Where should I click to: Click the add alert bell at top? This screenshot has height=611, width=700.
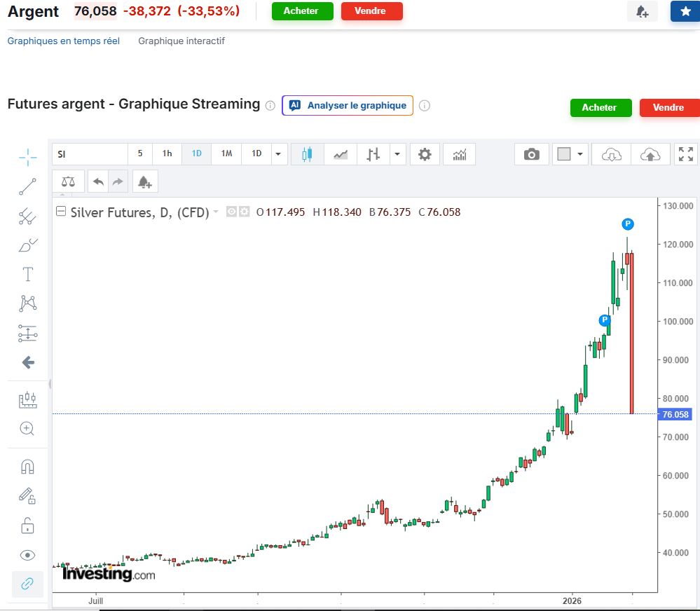pos(642,12)
